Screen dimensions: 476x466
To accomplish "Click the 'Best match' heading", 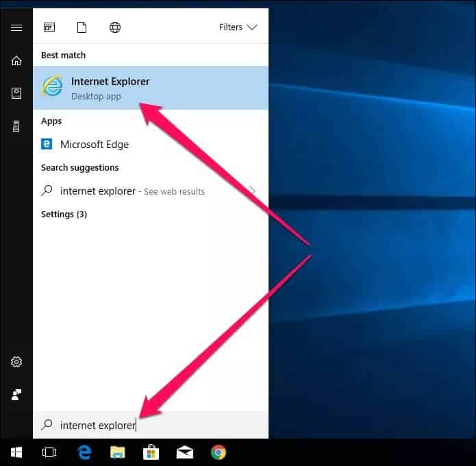I will click(x=64, y=56).
